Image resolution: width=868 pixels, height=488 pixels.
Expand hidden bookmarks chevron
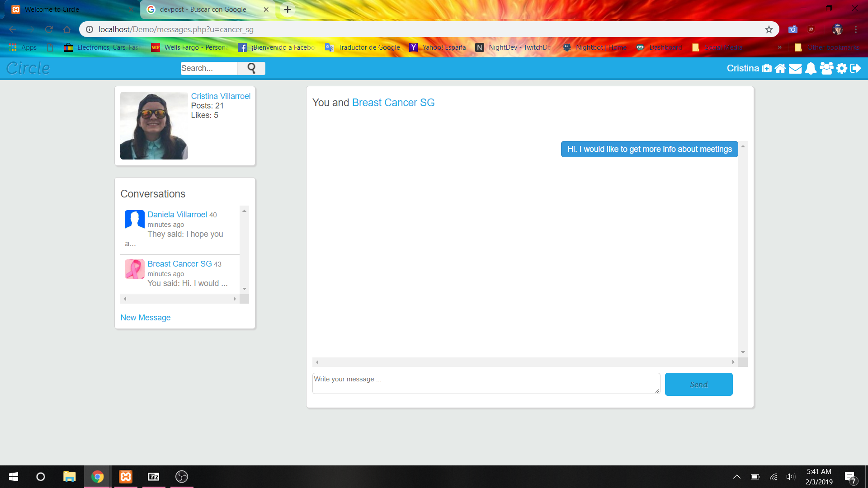779,47
